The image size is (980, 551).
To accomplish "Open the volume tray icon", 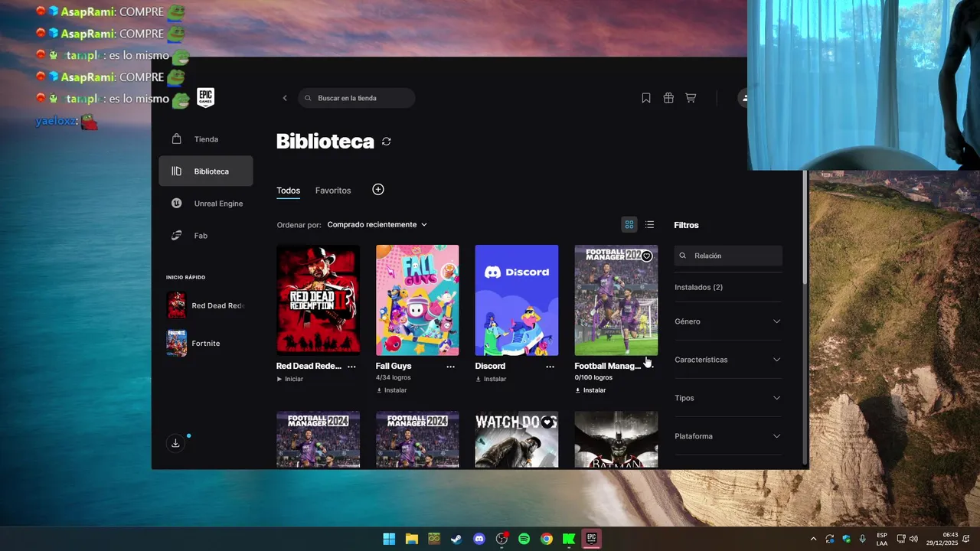I will (913, 539).
